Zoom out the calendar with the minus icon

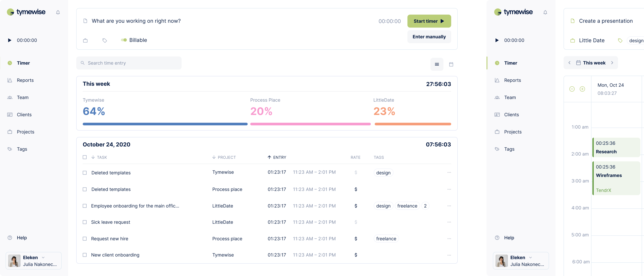click(x=572, y=89)
